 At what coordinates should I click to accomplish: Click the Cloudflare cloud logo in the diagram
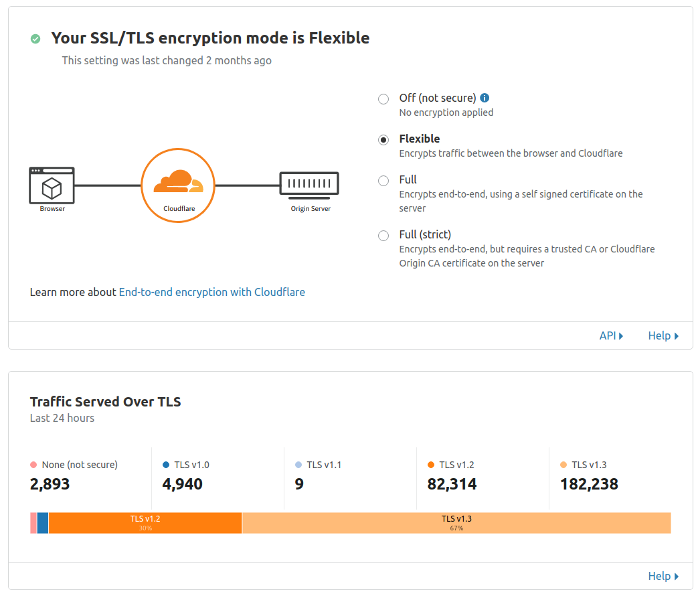coord(178,181)
